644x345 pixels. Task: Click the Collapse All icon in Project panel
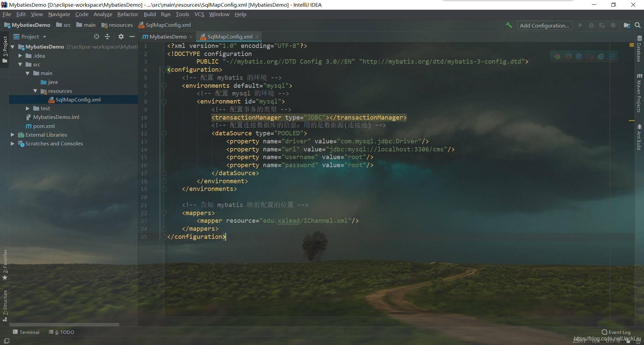coord(107,37)
